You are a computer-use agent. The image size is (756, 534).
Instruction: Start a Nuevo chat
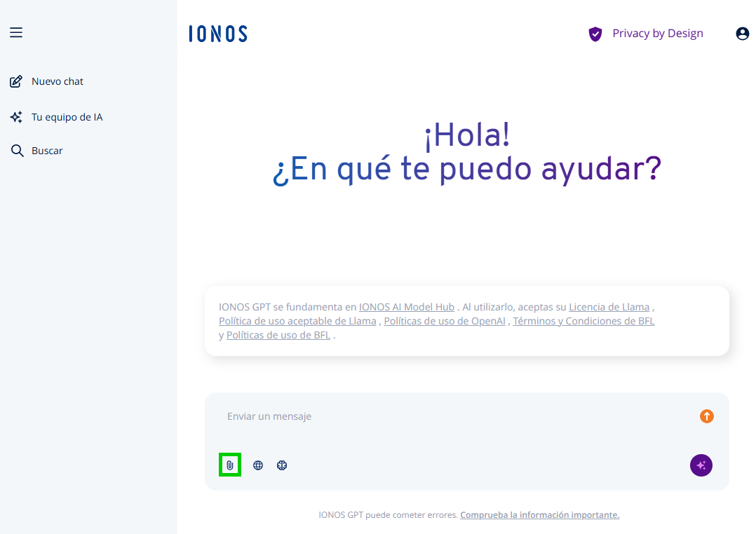pyautogui.click(x=58, y=81)
